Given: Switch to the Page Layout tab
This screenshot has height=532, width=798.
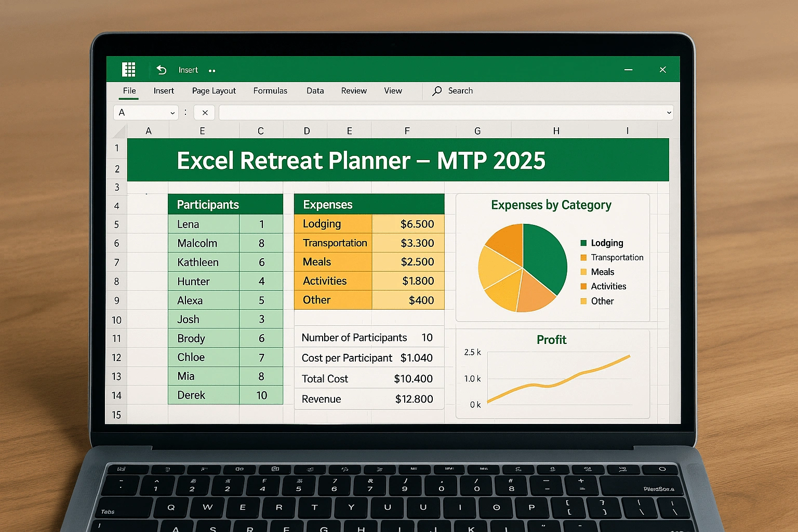Looking at the screenshot, I should tap(214, 91).
